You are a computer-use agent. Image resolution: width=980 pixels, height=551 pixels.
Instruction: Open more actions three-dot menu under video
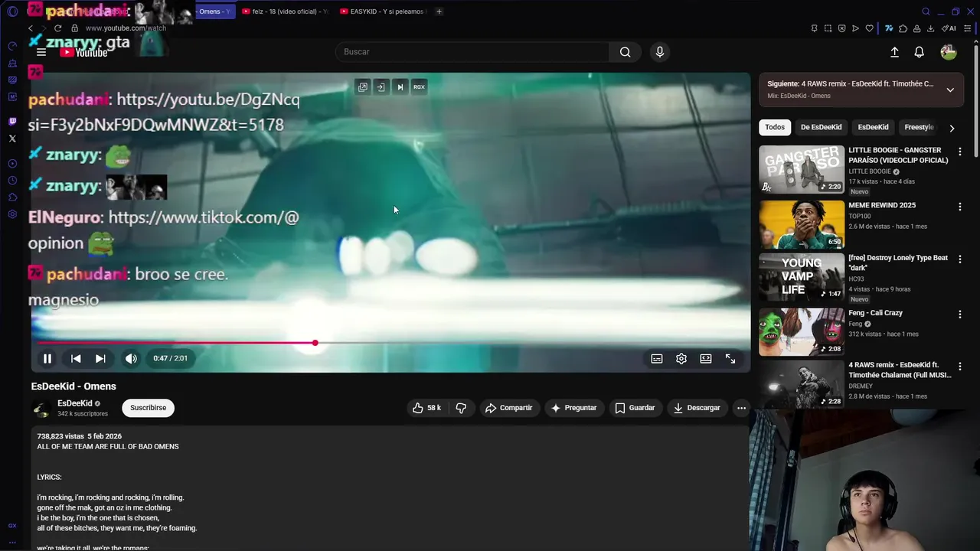741,408
